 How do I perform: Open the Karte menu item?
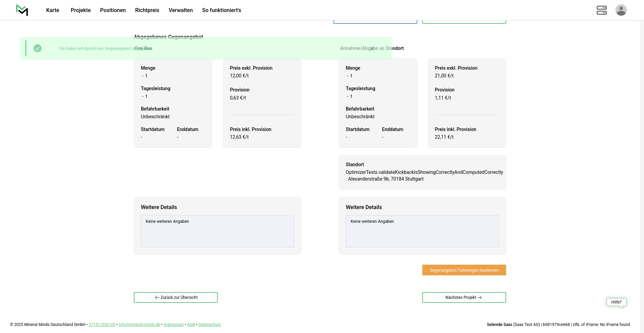[53, 10]
